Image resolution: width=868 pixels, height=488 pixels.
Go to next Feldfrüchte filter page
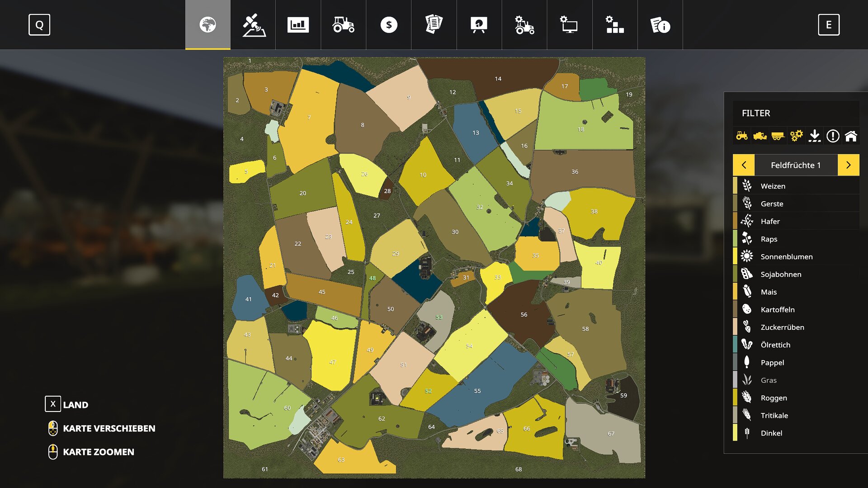pos(848,165)
